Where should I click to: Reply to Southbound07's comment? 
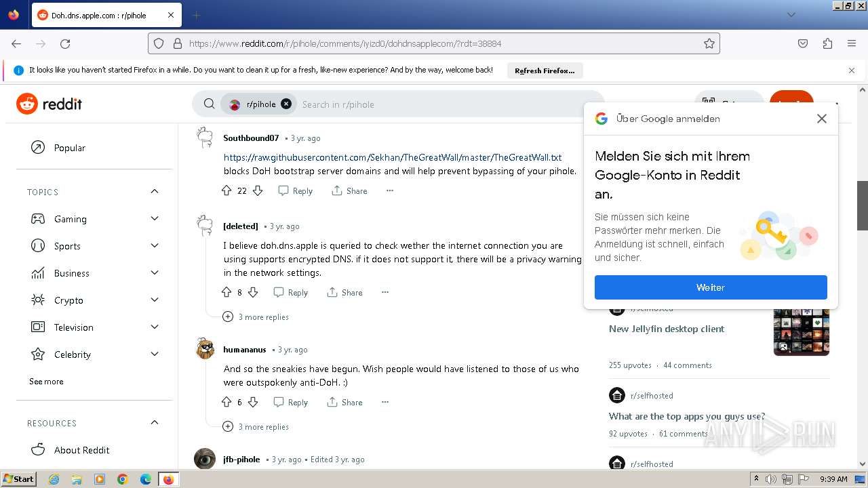coord(296,191)
